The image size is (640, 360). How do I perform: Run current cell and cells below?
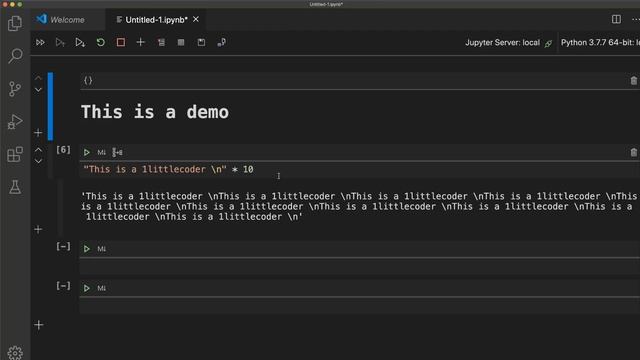[80, 42]
